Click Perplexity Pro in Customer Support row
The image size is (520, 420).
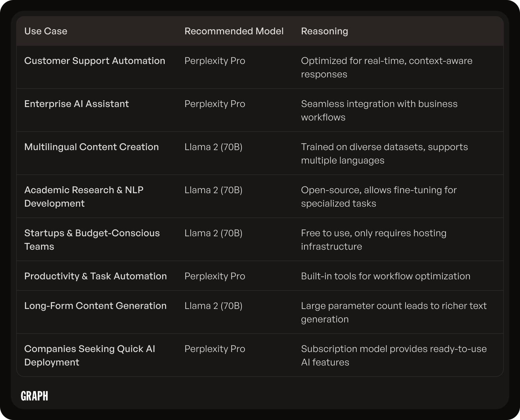[215, 61]
